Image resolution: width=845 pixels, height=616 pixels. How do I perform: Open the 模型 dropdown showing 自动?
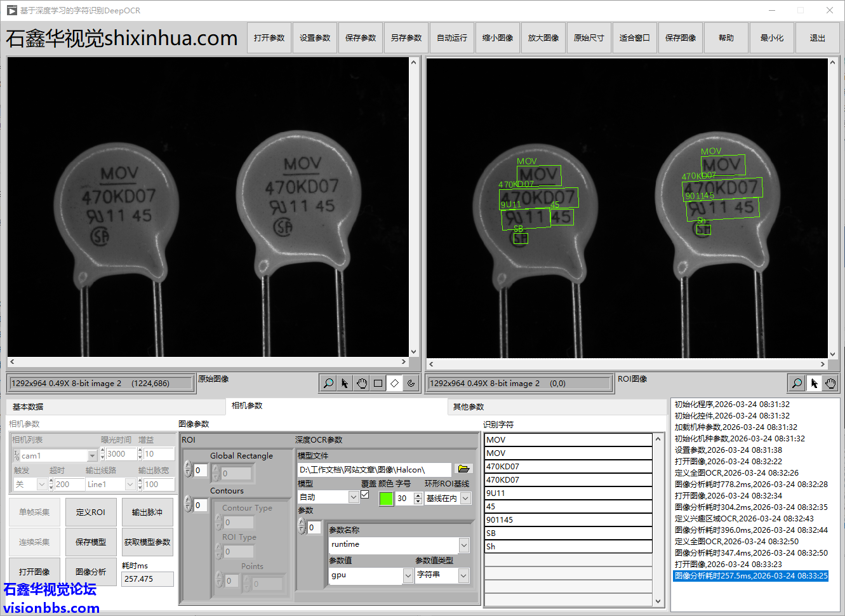coord(354,498)
